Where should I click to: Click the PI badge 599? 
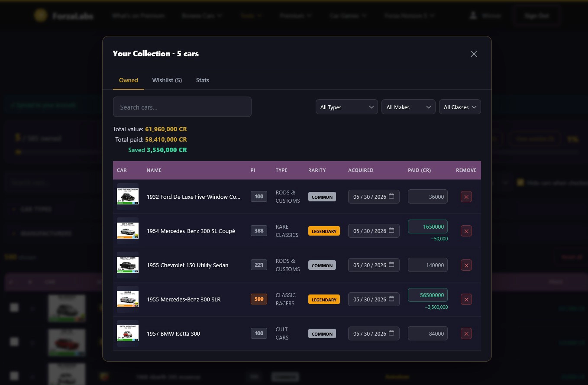coord(259,299)
